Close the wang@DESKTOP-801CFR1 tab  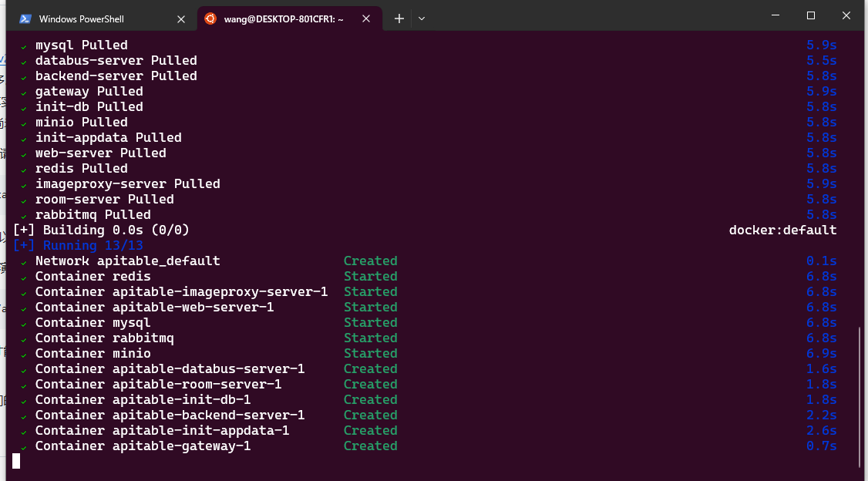pyautogui.click(x=366, y=18)
